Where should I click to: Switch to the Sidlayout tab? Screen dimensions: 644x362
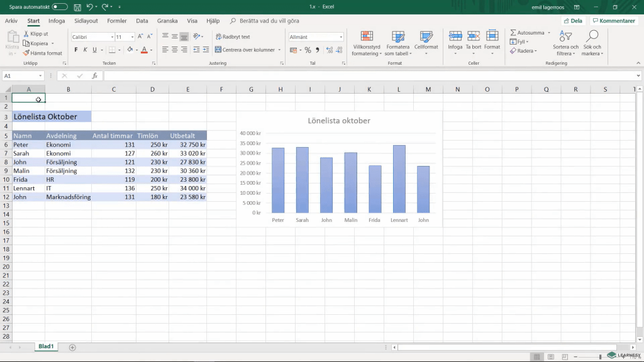tap(86, 21)
